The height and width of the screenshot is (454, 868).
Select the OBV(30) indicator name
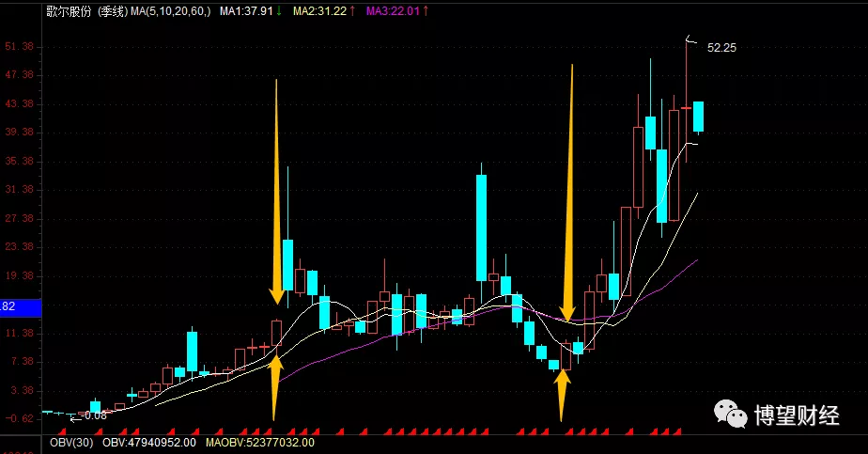[x=71, y=443]
